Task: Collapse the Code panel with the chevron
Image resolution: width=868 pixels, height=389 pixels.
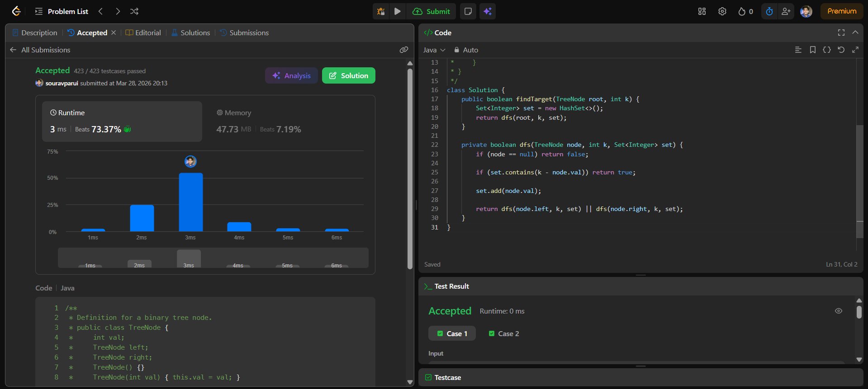Action: [x=855, y=33]
